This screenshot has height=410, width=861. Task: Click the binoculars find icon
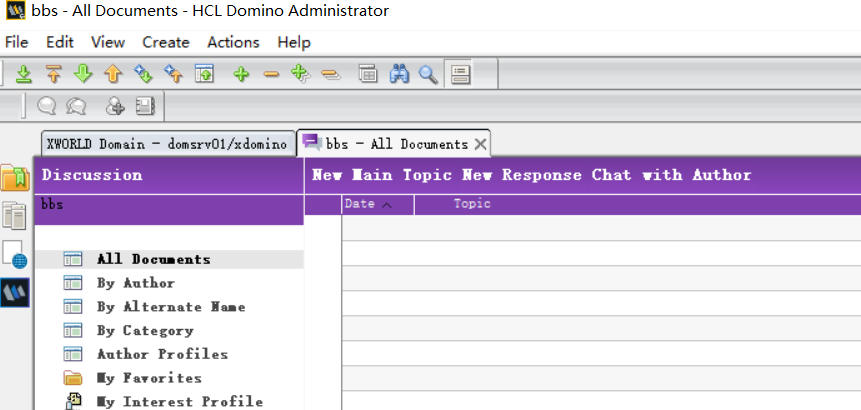(x=399, y=74)
